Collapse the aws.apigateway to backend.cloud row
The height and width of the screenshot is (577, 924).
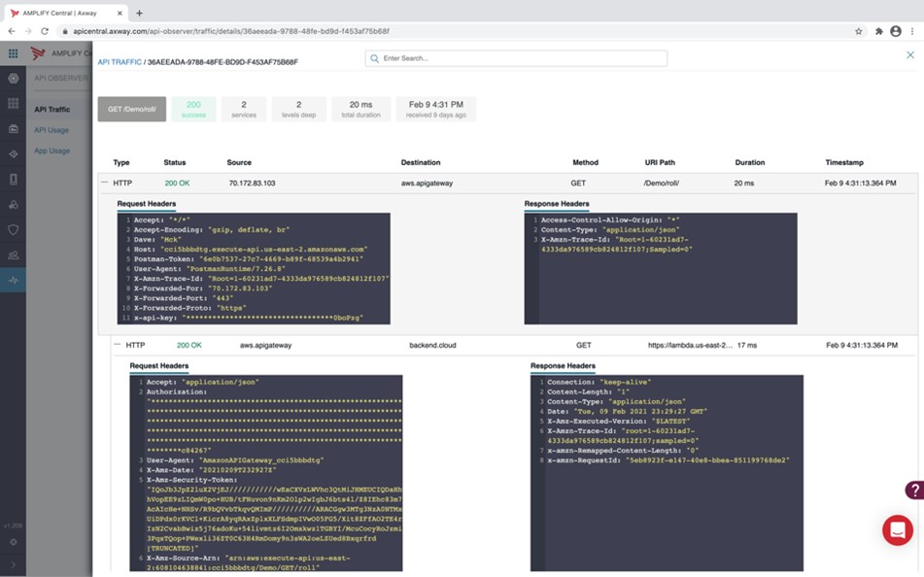(x=118, y=345)
